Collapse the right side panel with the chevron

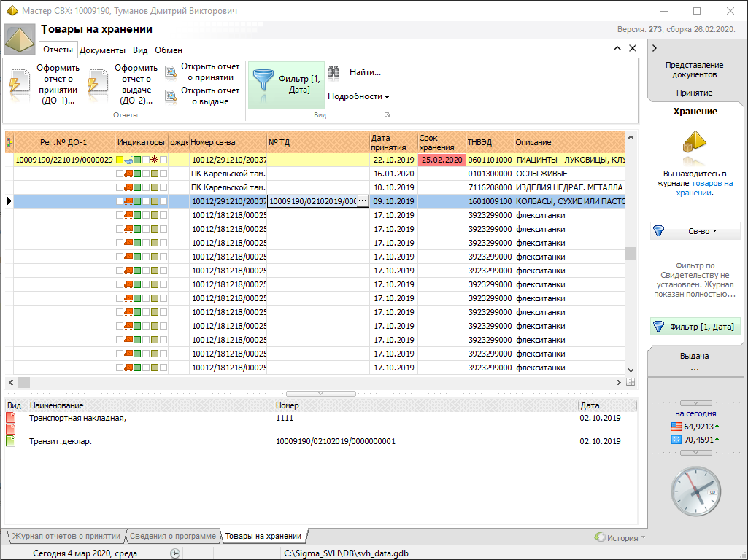(655, 48)
